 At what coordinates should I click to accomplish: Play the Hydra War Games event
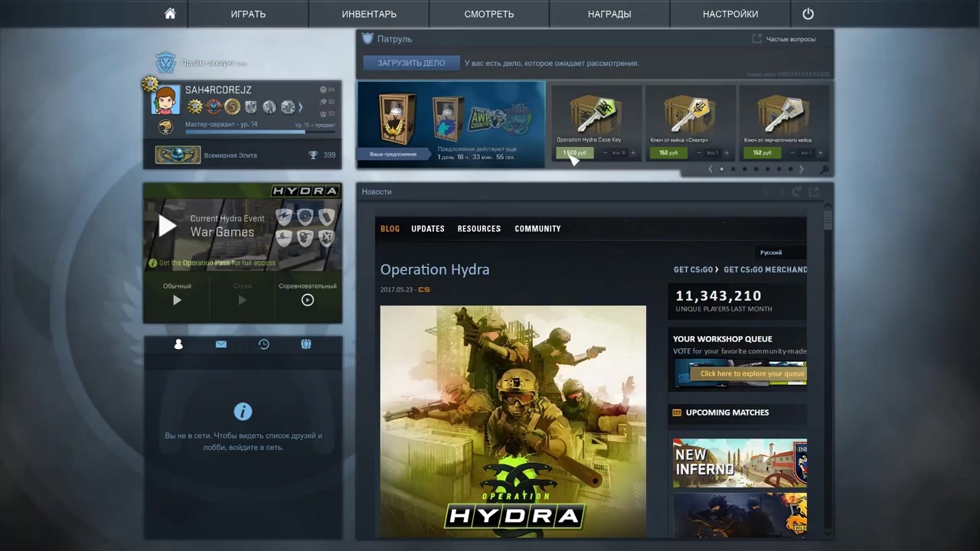pos(168,225)
